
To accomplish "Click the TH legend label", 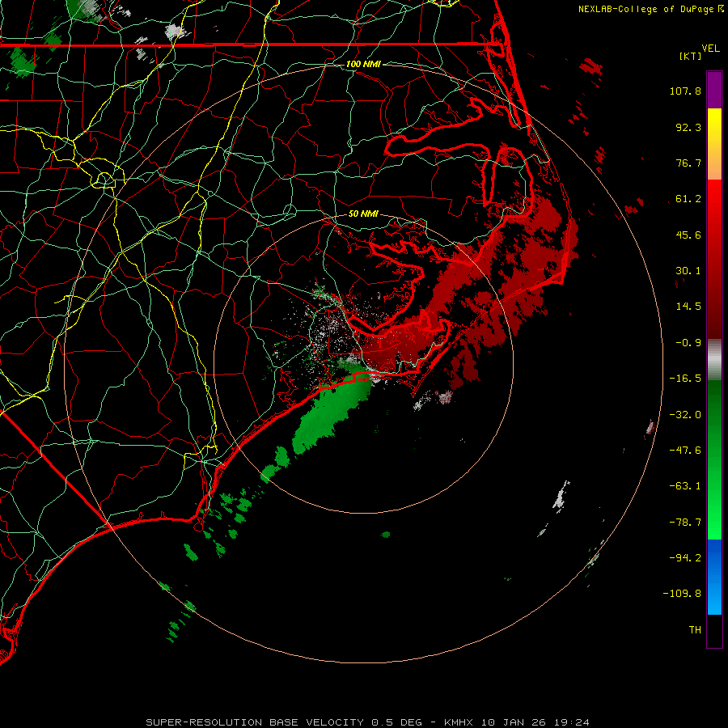I will coord(695,630).
